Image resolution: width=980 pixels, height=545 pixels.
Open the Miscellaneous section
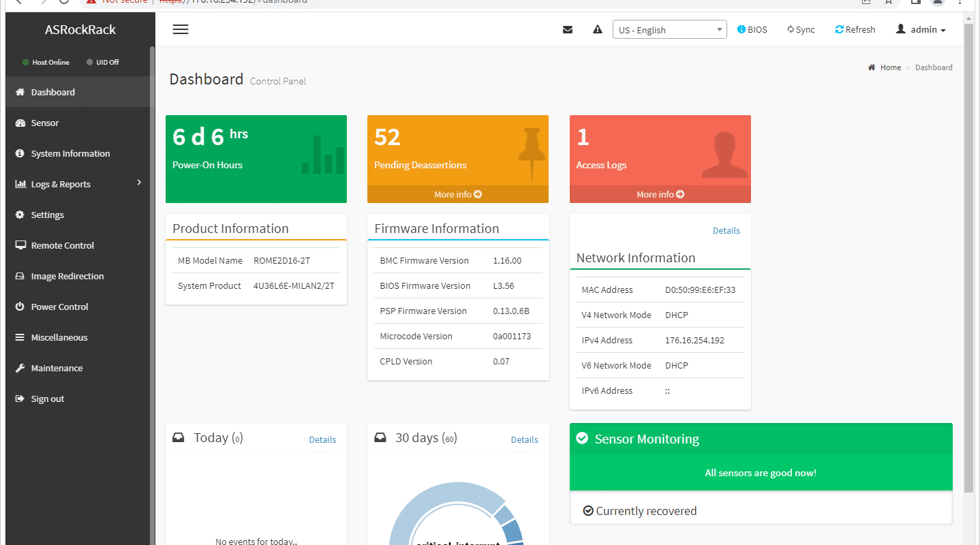tap(79, 337)
